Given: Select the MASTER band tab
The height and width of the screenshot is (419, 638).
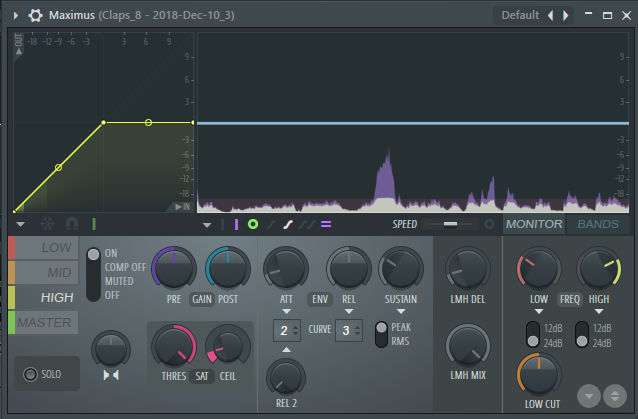Looking at the screenshot, I should (44, 323).
